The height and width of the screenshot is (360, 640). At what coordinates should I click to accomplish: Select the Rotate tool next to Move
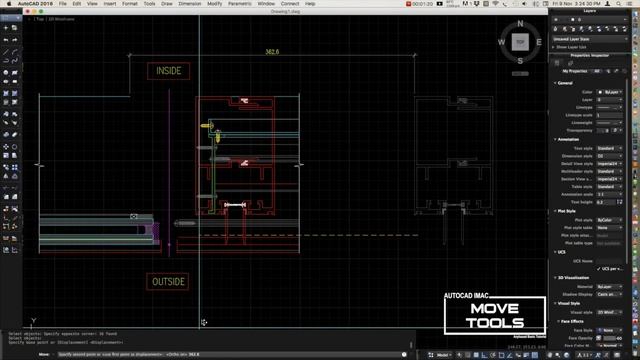tap(15, 147)
